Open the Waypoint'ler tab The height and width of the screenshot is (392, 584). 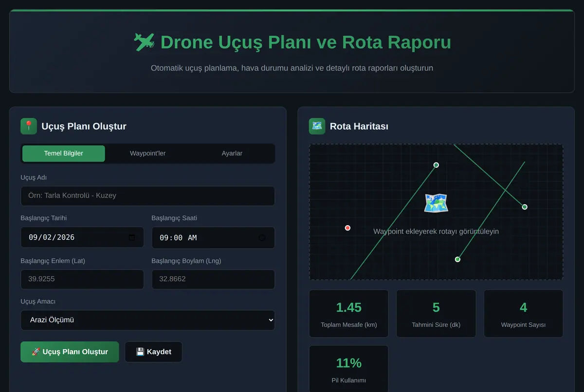[147, 153]
